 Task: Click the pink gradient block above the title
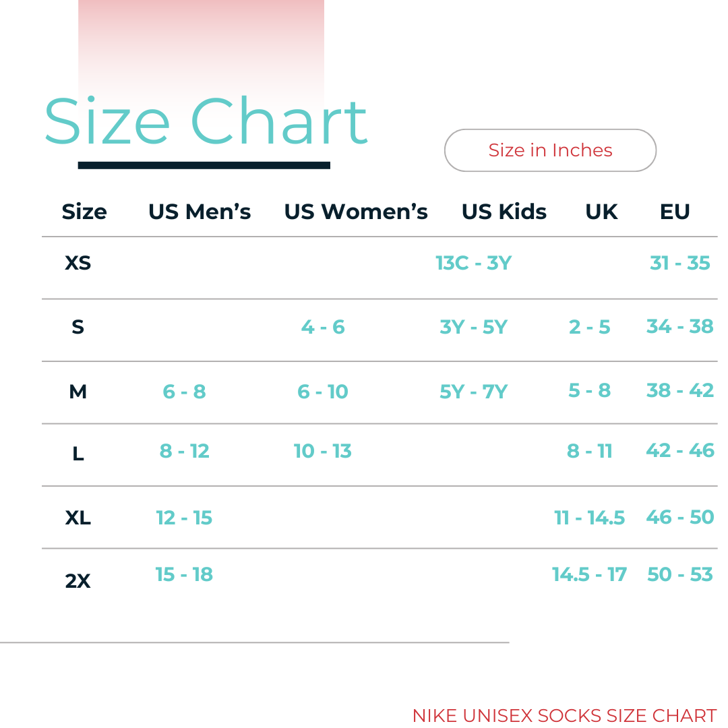click(x=201, y=40)
